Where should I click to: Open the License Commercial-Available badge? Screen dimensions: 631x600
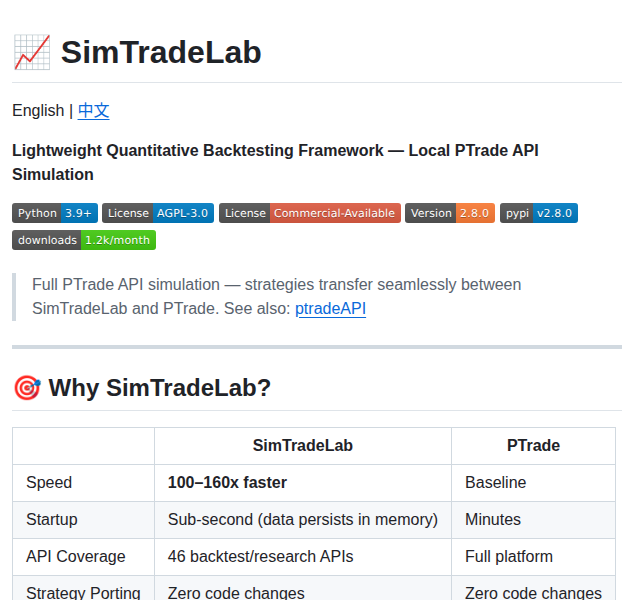[310, 213]
